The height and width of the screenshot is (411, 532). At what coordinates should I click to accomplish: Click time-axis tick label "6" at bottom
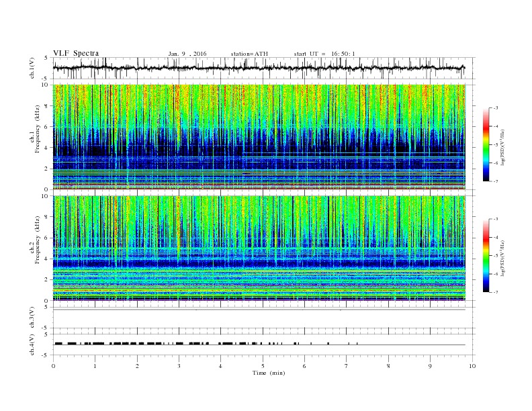point(304,366)
